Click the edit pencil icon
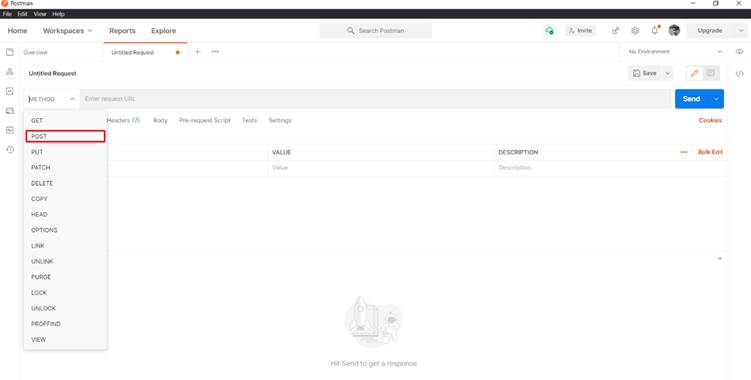 (694, 73)
